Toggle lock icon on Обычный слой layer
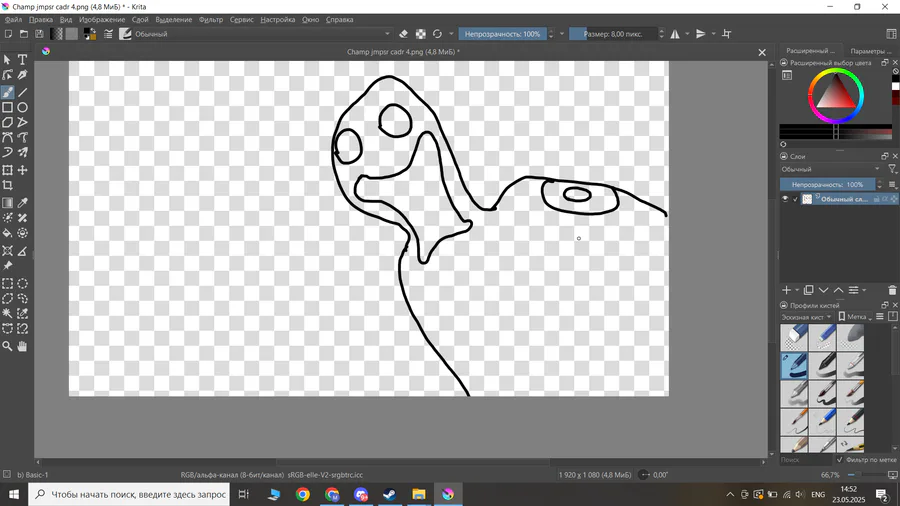This screenshot has height=506, width=900. click(x=876, y=199)
